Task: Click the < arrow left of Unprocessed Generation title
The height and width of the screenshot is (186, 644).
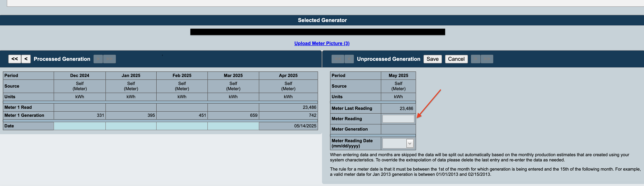Action: click(x=349, y=59)
